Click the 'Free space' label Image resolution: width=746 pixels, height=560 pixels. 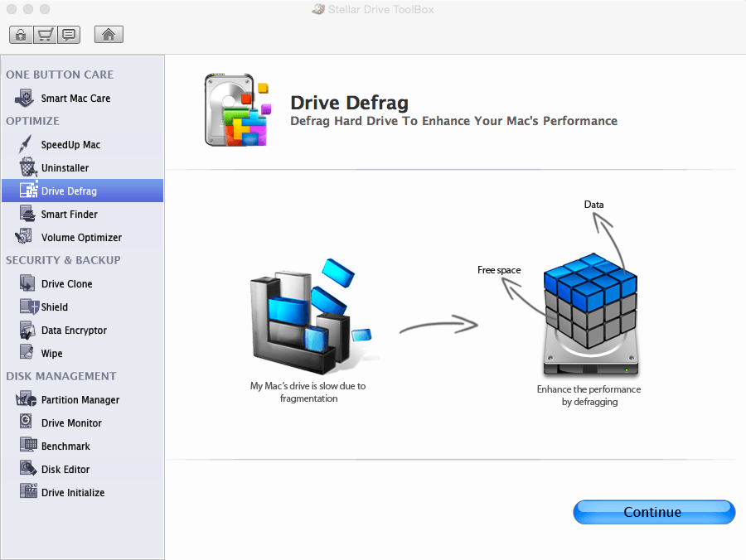click(x=499, y=270)
